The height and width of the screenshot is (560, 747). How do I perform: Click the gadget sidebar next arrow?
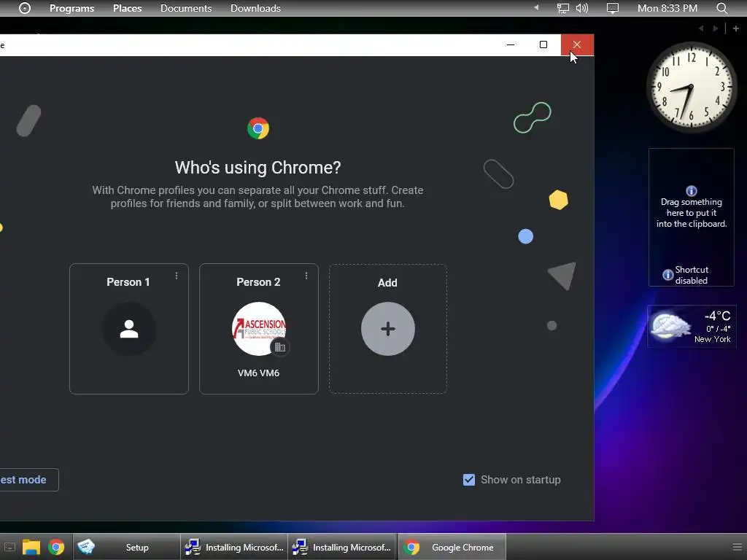[715, 28]
